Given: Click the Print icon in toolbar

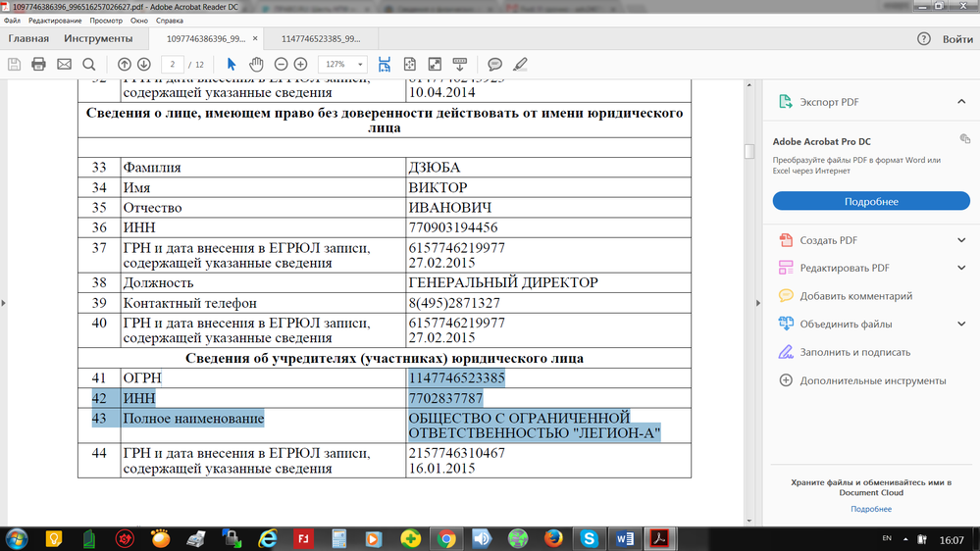Looking at the screenshot, I should [x=39, y=65].
